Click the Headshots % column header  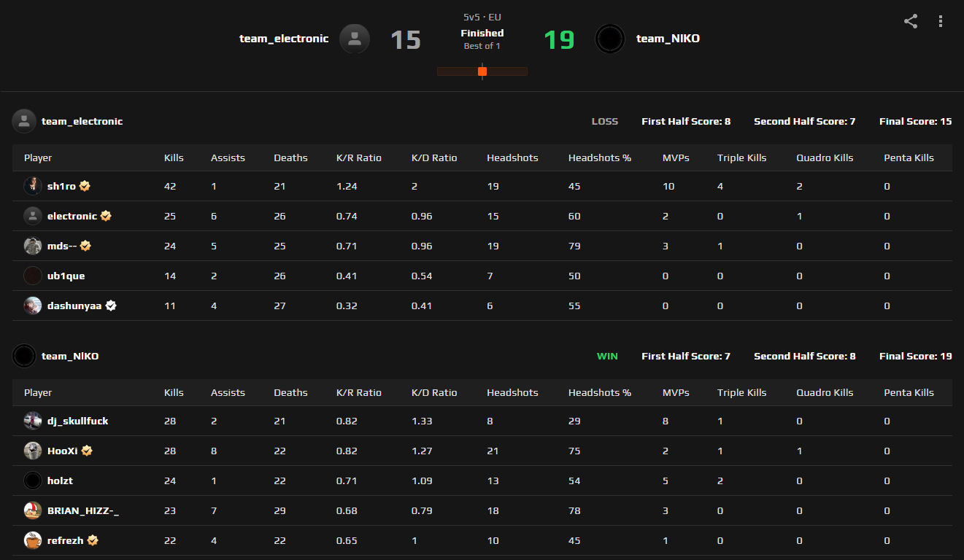pos(599,157)
